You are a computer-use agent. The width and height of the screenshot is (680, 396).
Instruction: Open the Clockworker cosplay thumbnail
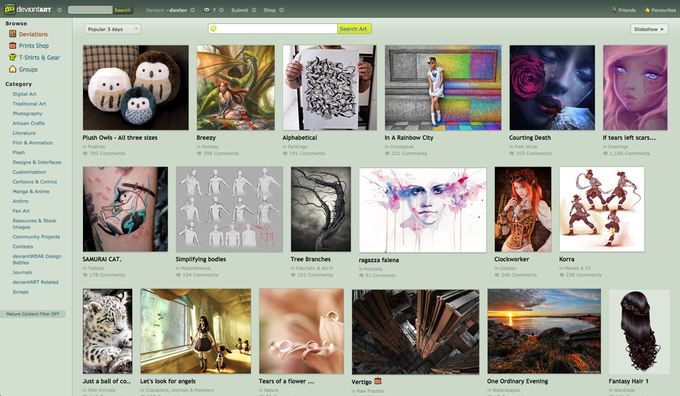pos(523,209)
